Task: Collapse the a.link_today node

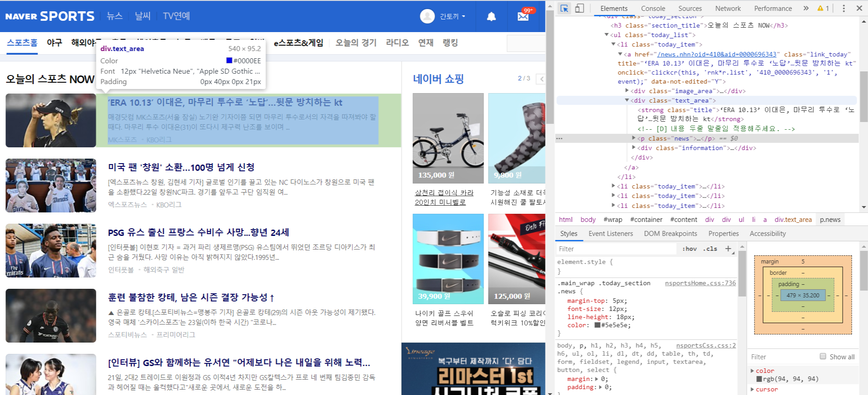Action: [x=620, y=54]
